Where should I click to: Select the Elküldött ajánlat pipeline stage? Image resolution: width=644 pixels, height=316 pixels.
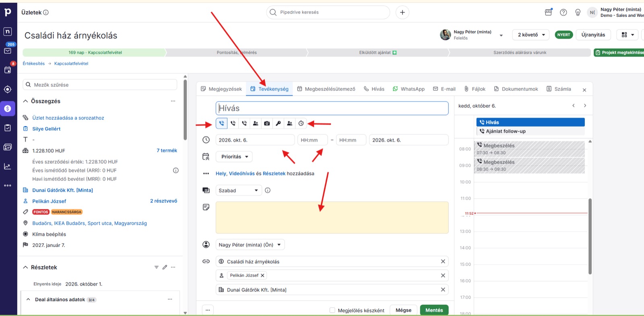[x=378, y=53]
